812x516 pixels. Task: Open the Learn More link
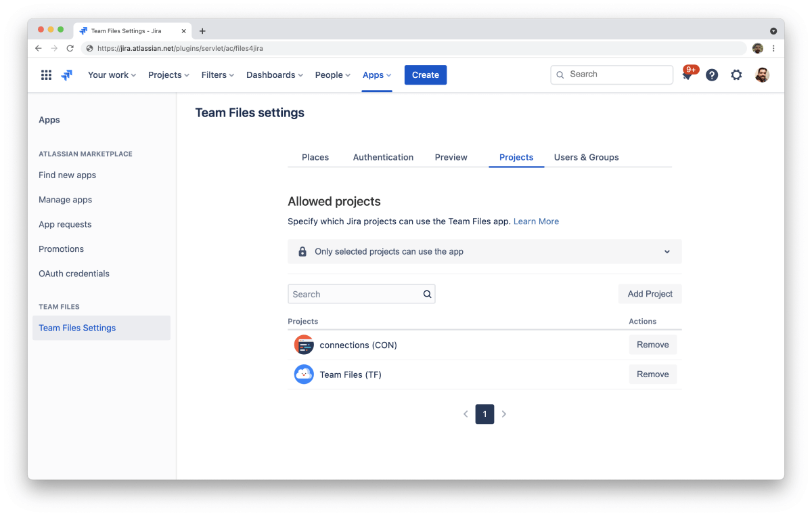(536, 221)
